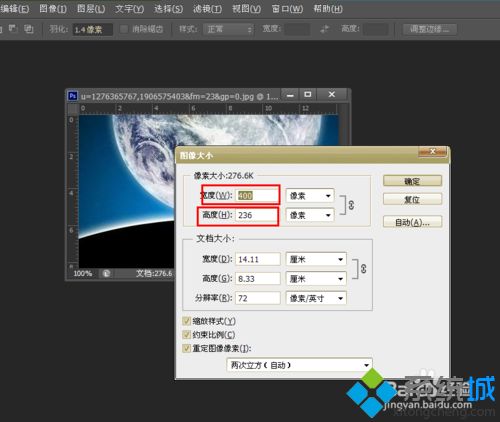This screenshot has width=500, height=422.
Task: Minimize the document window
Action: tap(290, 95)
